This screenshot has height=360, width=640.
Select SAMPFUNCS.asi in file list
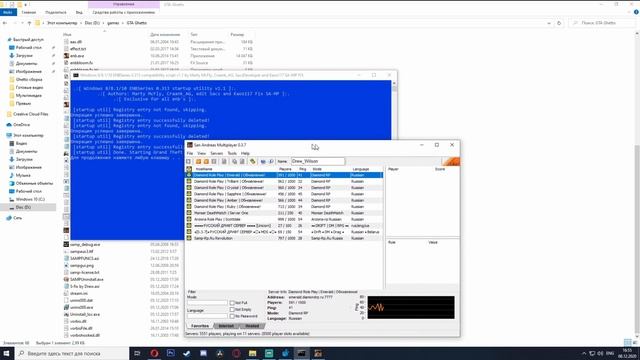84,259
